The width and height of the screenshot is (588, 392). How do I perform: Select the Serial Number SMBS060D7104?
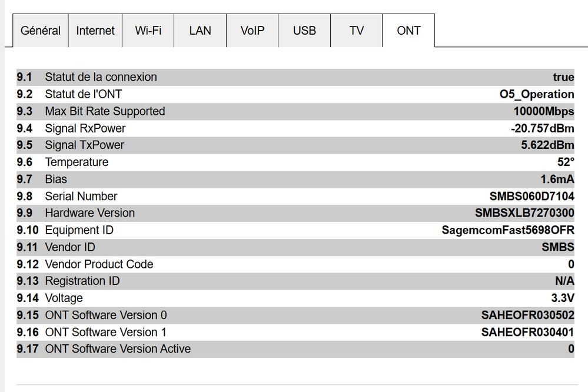tap(531, 196)
